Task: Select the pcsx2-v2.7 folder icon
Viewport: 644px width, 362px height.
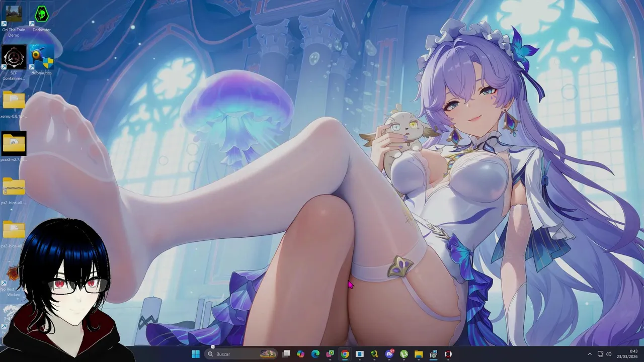Action: tap(14, 147)
